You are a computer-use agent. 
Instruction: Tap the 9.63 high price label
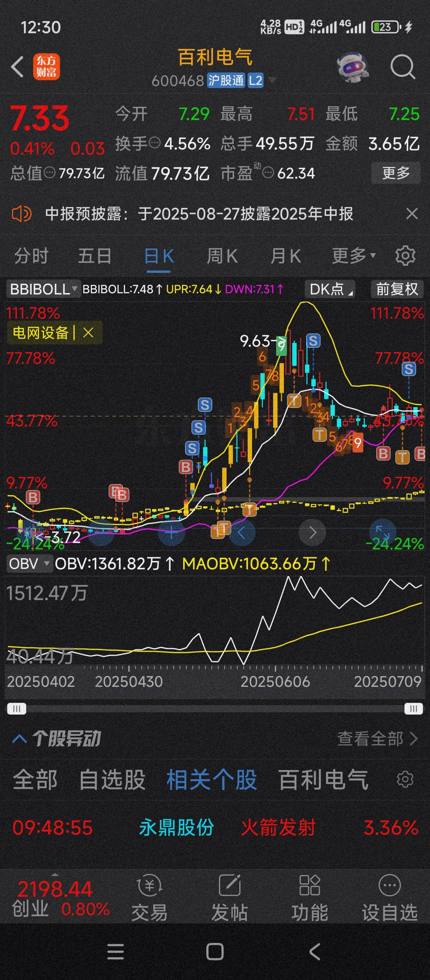255,341
